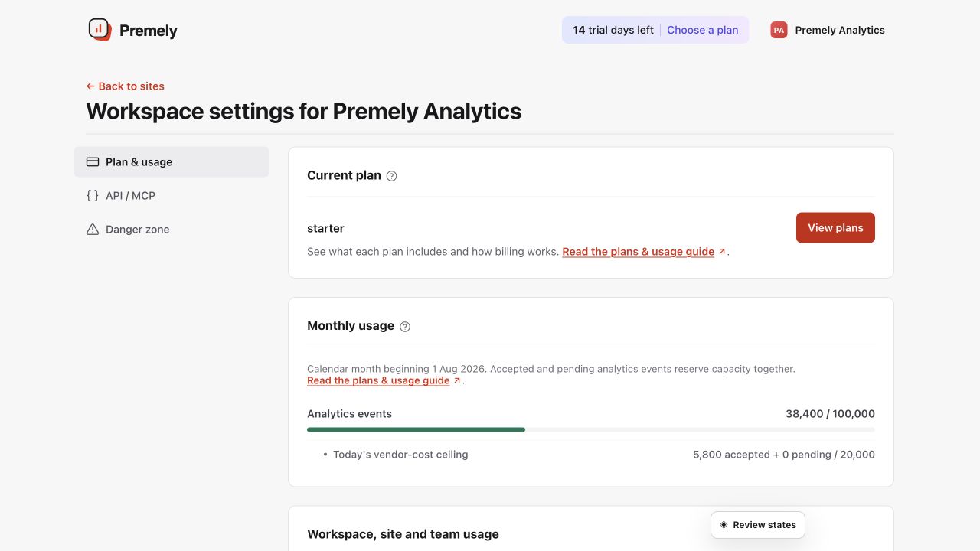Click Today's vendor-cost ceiling row label
980x551 pixels.
(x=400, y=455)
